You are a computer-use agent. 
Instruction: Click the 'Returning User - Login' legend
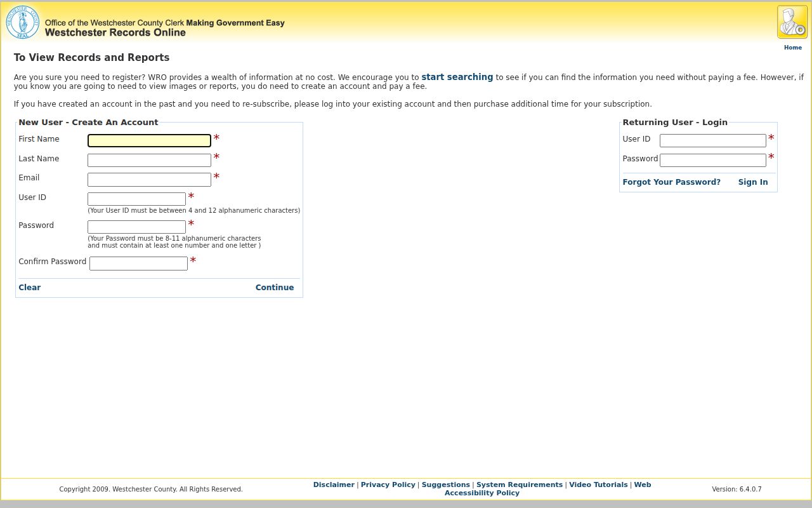point(675,123)
